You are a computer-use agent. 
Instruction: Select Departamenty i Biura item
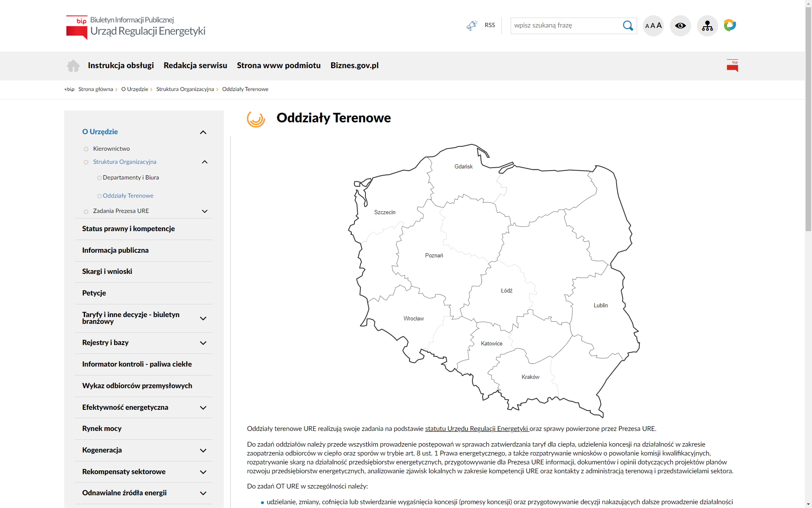131,178
